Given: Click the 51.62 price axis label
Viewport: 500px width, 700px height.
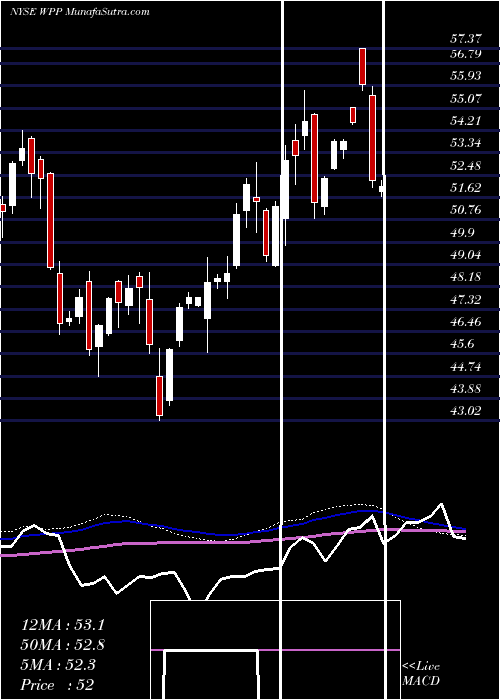Looking at the screenshot, I should 466,188.
